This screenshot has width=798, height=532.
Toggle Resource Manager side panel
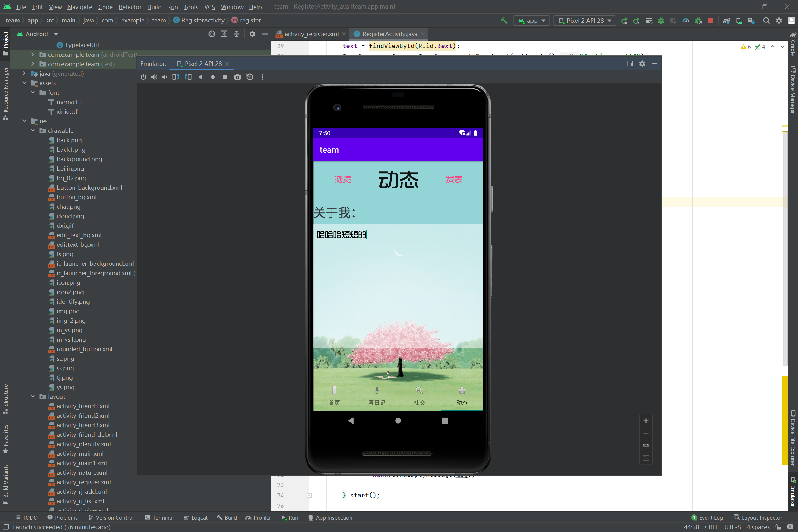(5, 94)
